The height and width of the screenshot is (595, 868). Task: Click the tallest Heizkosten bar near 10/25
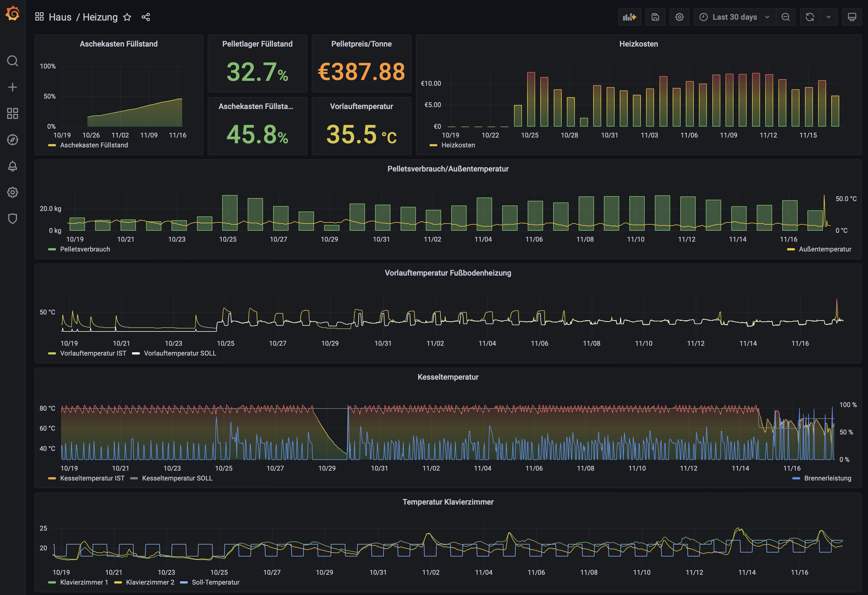(531, 99)
